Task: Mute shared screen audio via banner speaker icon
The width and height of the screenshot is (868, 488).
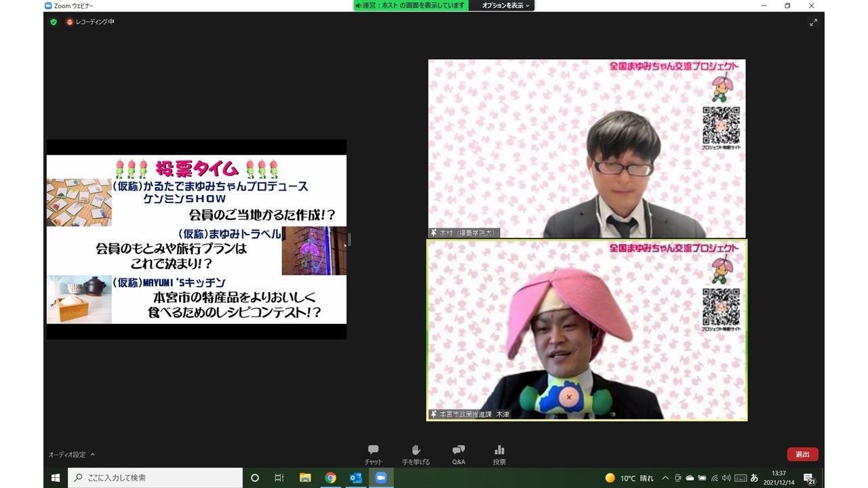Action: click(x=358, y=6)
